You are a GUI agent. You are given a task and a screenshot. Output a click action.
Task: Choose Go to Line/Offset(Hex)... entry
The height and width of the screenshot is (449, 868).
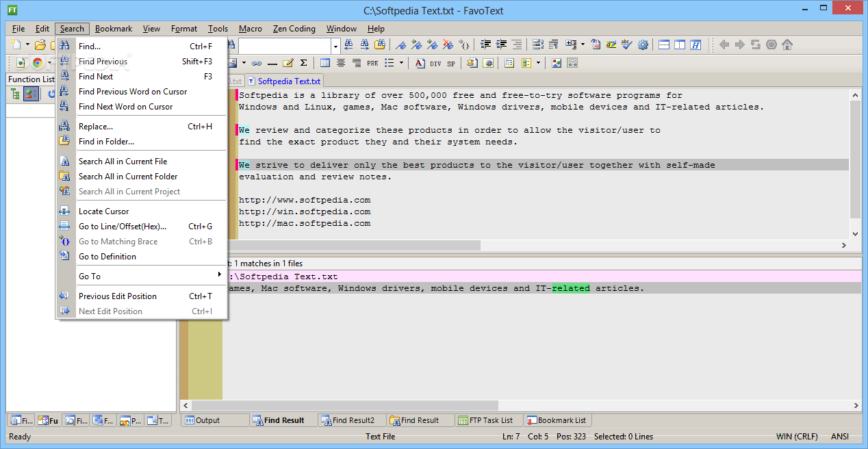click(141, 227)
